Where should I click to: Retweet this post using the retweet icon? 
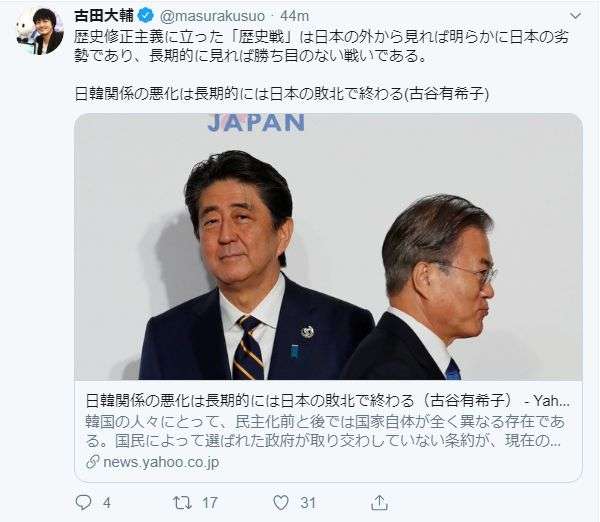tap(183, 502)
